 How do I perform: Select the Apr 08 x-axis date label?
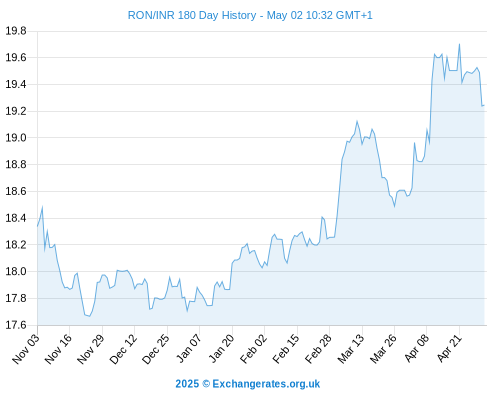(416, 348)
